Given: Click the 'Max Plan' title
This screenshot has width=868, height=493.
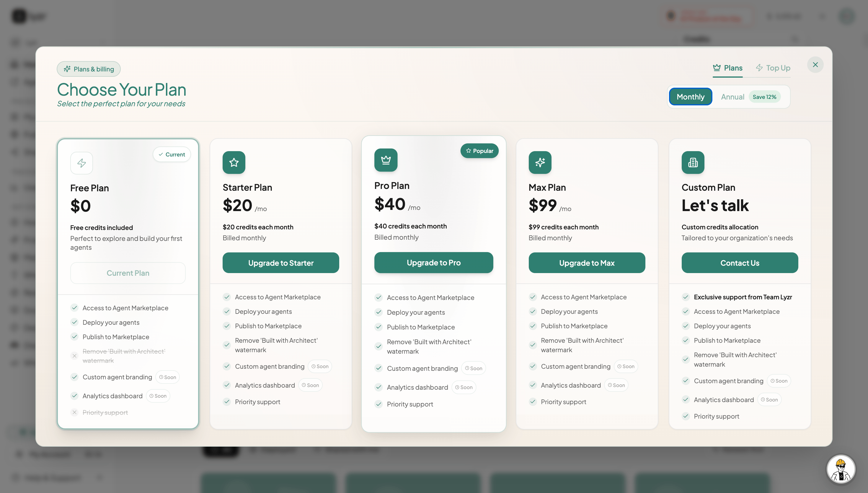Looking at the screenshot, I should pyautogui.click(x=547, y=187).
